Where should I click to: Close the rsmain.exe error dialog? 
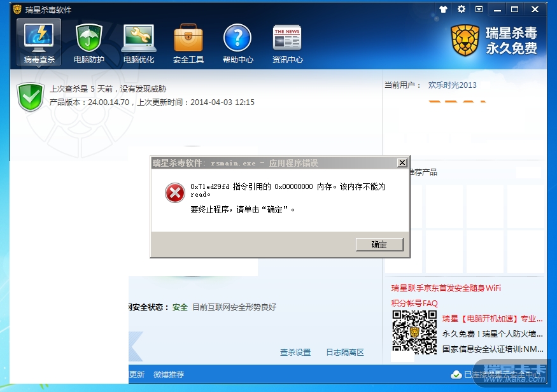[402, 163]
